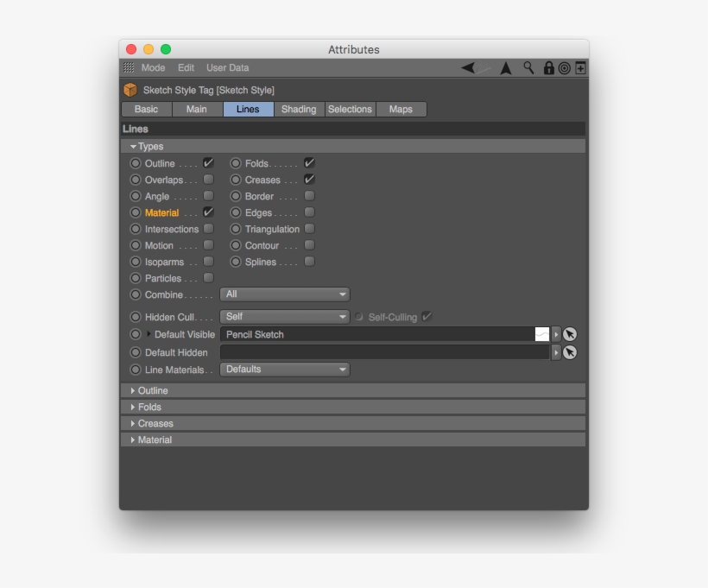Open a new Attribute Manager panel
This screenshot has height=588, width=708.
[580, 66]
